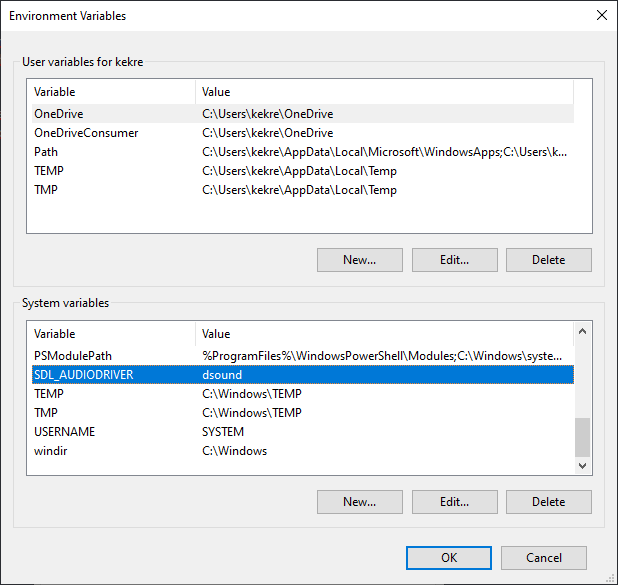Viewport: 618px width, 585px height.
Task: Select the SDL_AUDIODRIVER system variable
Action: point(84,375)
